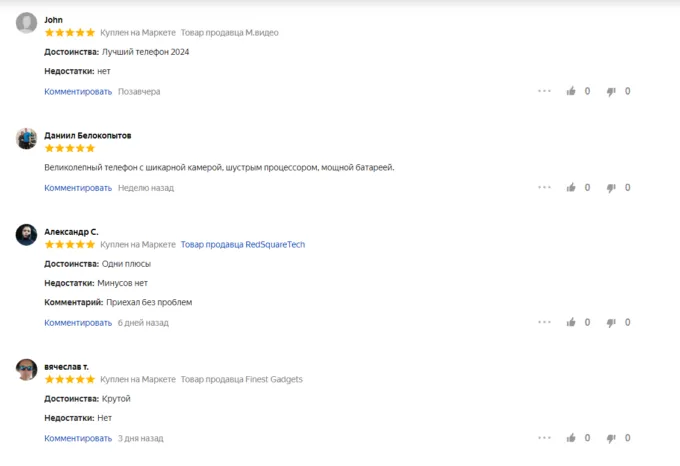Viewport: 680px width, 466px height.
Task: Click Комментировать under вячеслав т.'s review
Action: coord(78,438)
